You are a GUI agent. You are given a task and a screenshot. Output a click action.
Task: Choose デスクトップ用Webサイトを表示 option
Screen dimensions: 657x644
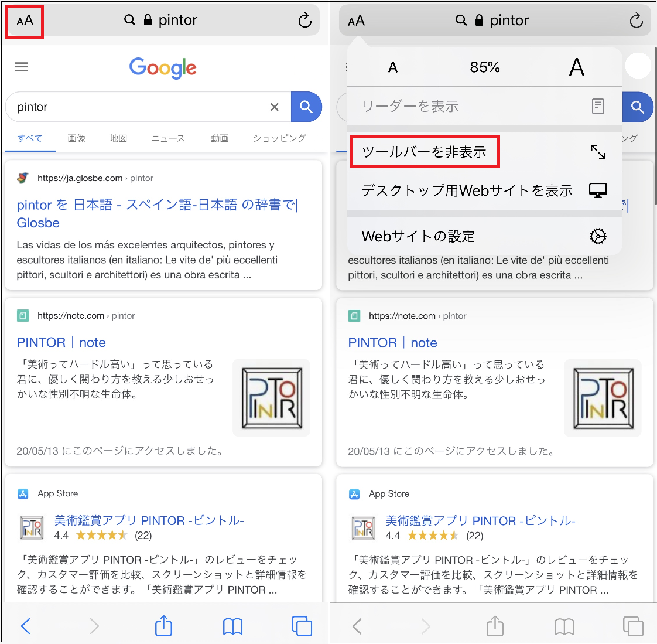pos(467,190)
